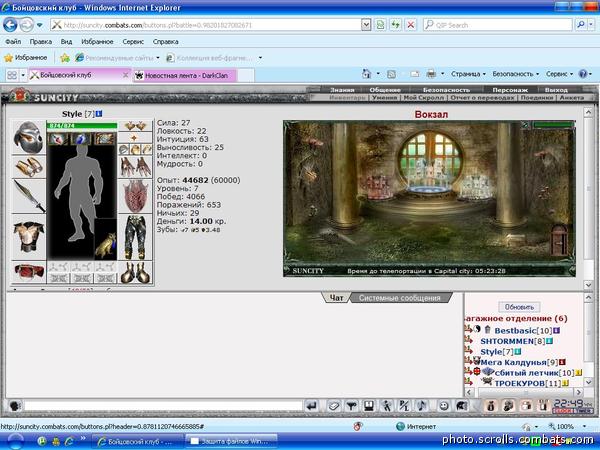Open quick tabs list dropdown
This screenshot has height=450, width=600.
pyautogui.click(x=23, y=75)
